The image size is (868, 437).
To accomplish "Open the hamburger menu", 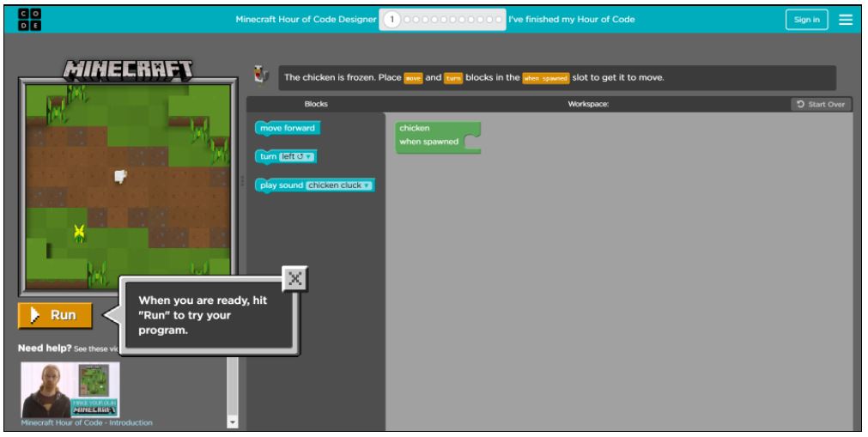I will point(846,20).
